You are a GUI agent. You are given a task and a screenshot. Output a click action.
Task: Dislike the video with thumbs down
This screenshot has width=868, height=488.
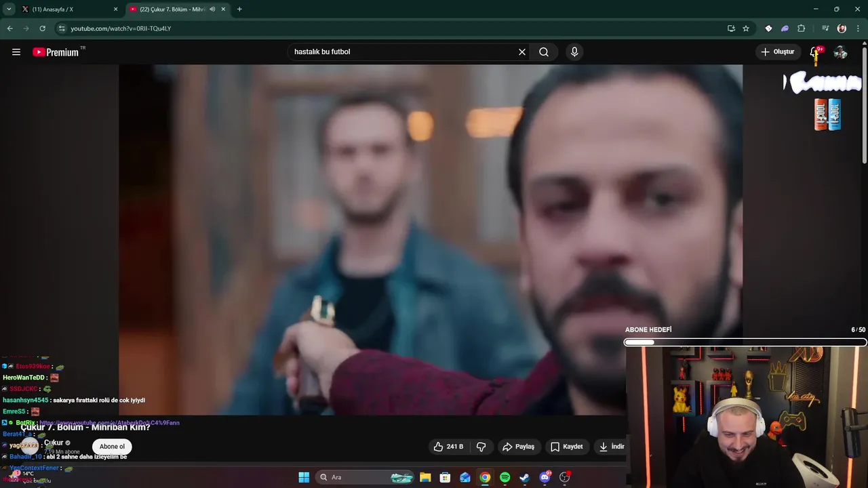(x=481, y=447)
